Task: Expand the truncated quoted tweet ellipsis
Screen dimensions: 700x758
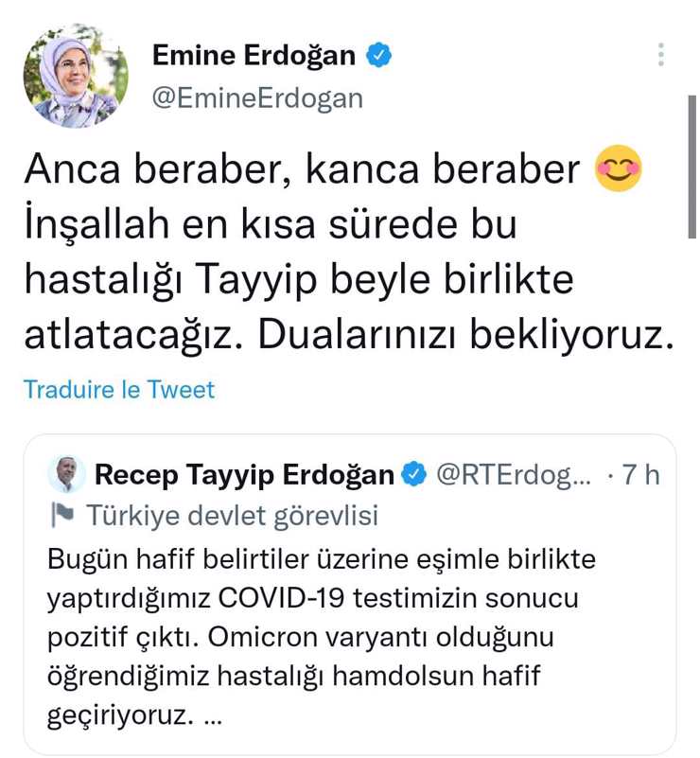Action: (213, 719)
